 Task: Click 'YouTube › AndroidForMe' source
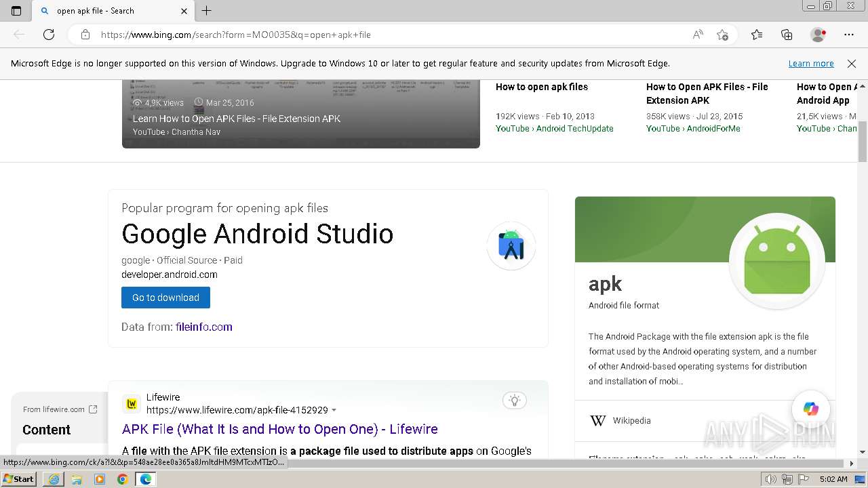click(693, 129)
